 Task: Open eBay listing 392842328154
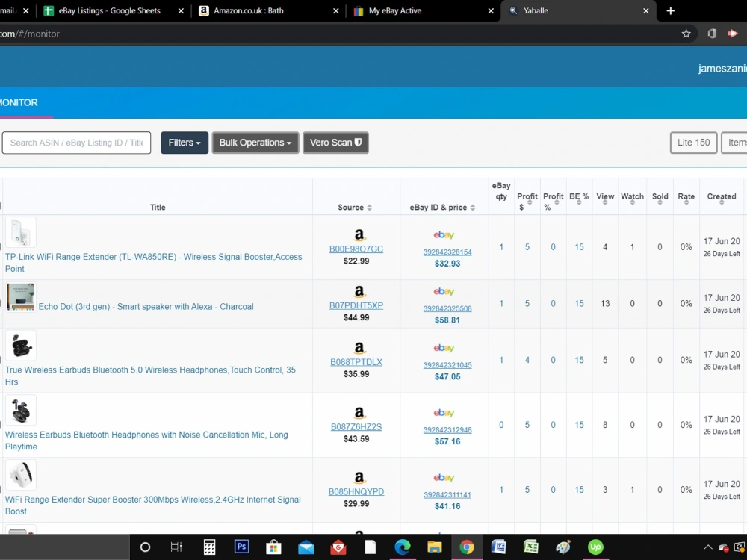point(447,252)
